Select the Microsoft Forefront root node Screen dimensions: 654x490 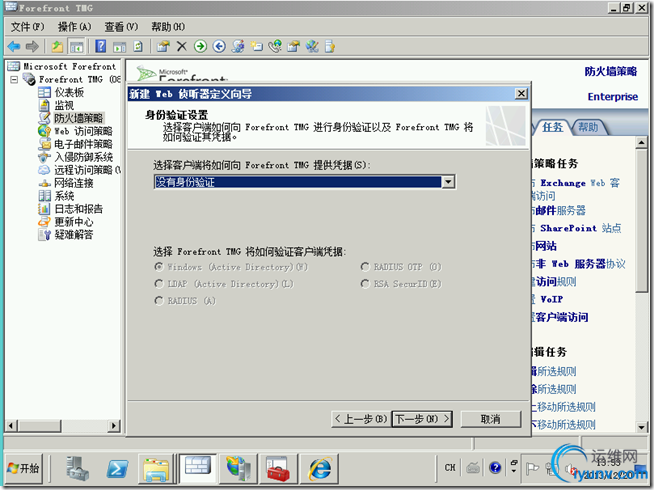[69, 66]
